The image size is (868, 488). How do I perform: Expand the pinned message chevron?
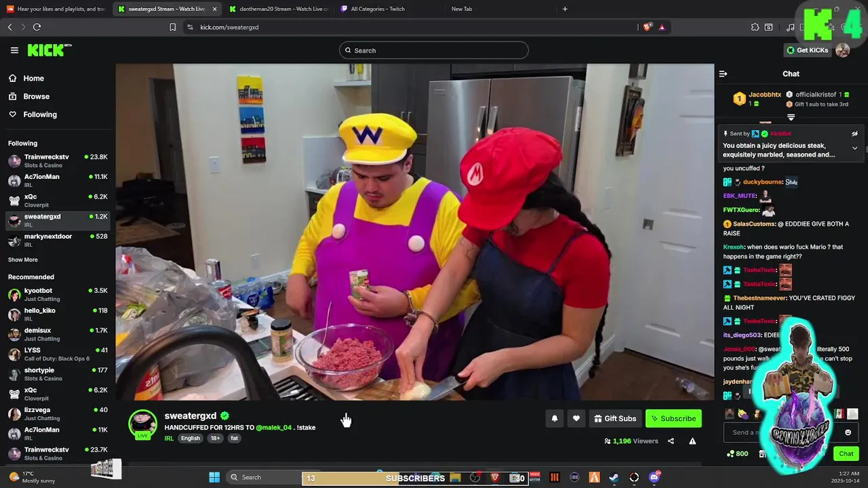point(854,148)
